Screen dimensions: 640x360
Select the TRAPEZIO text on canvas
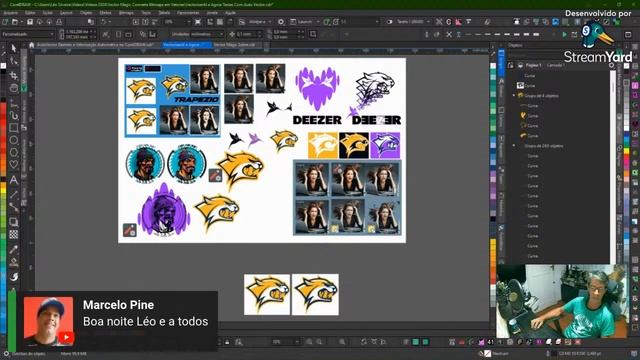pyautogui.click(x=197, y=100)
